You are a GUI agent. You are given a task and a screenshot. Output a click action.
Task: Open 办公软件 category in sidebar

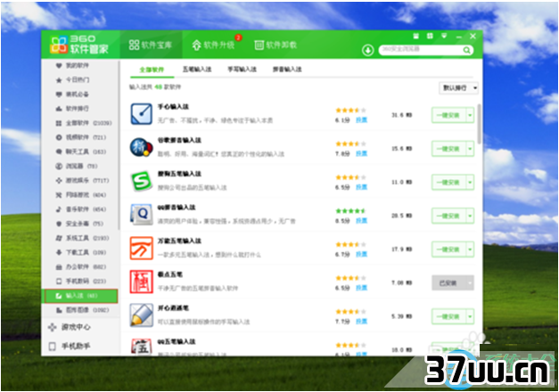tap(81, 266)
